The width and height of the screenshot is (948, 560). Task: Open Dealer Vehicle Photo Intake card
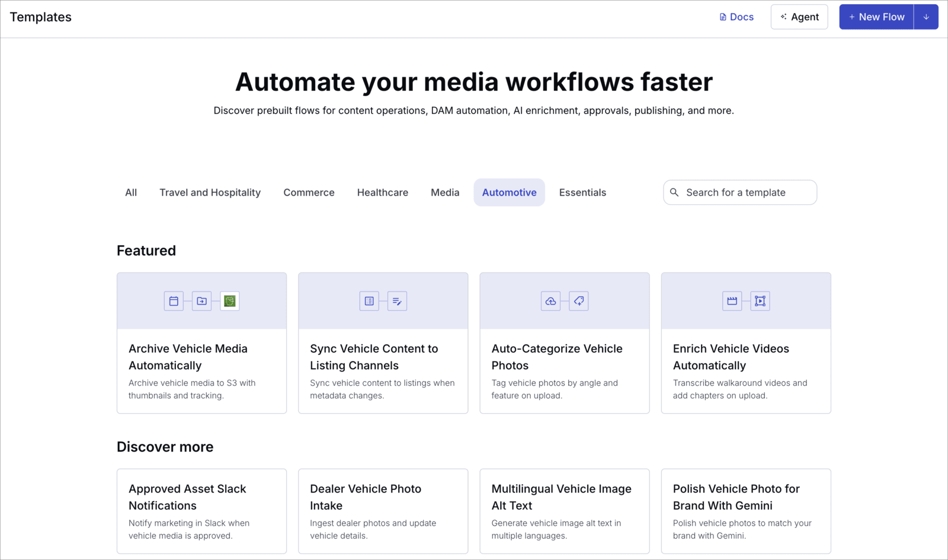point(383,511)
